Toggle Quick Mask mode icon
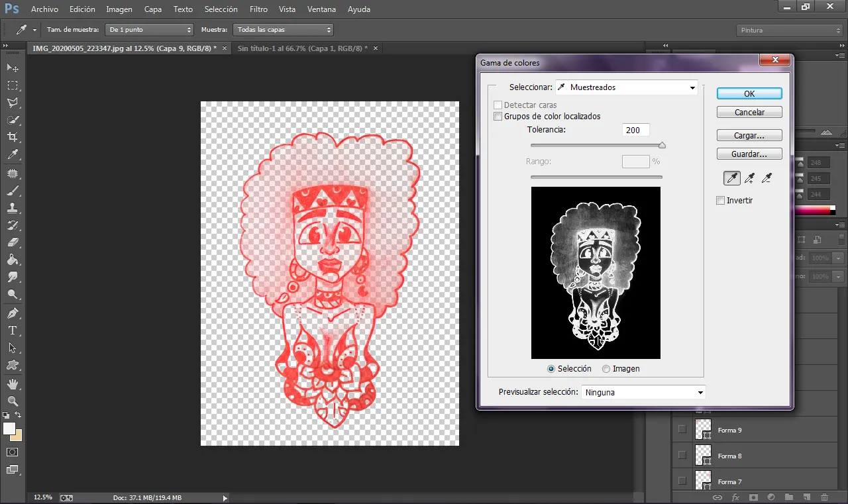Viewport: 848px width, 504px height. 13,452
